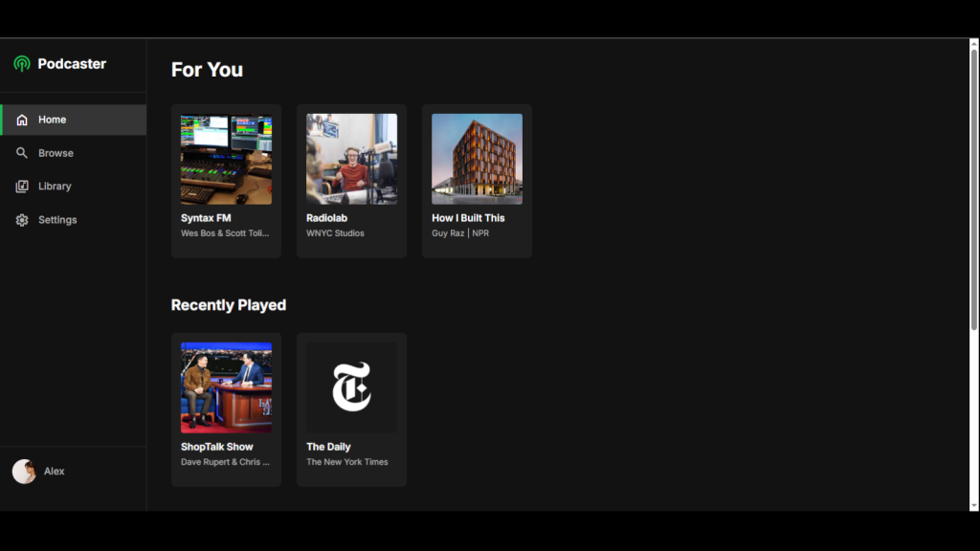Click the Alex username label

click(x=54, y=472)
